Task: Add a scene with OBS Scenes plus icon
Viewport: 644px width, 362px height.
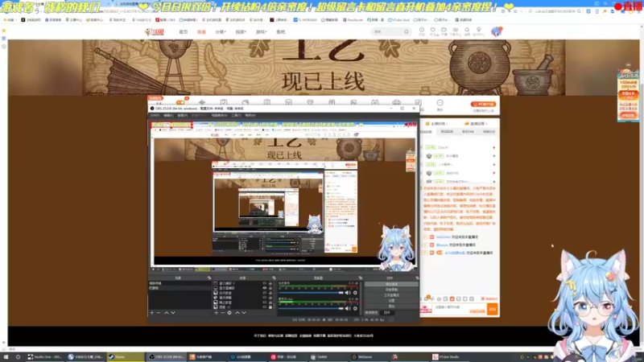Action: point(152,313)
